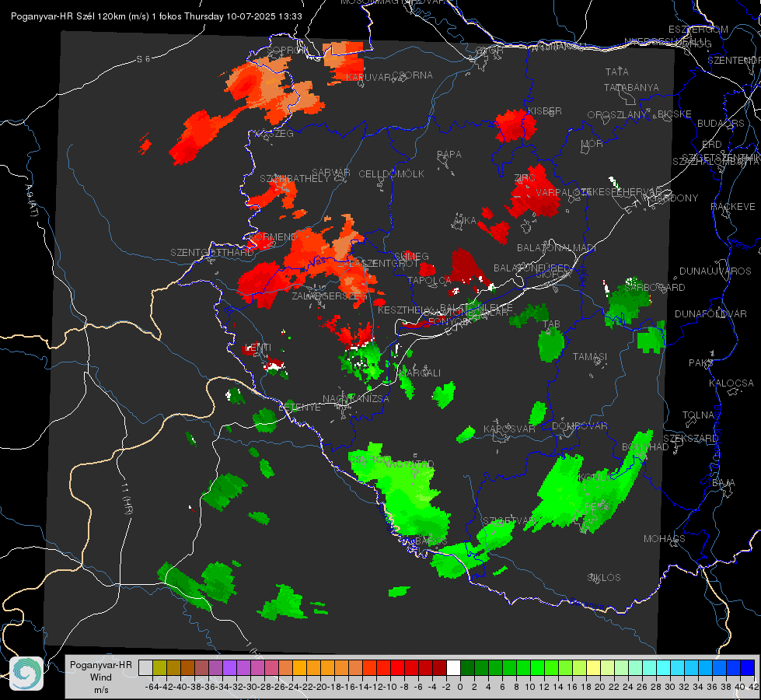The height and width of the screenshot is (700, 761).
Task: Click the SÁRBOGÁRD city label
Action: (655, 288)
